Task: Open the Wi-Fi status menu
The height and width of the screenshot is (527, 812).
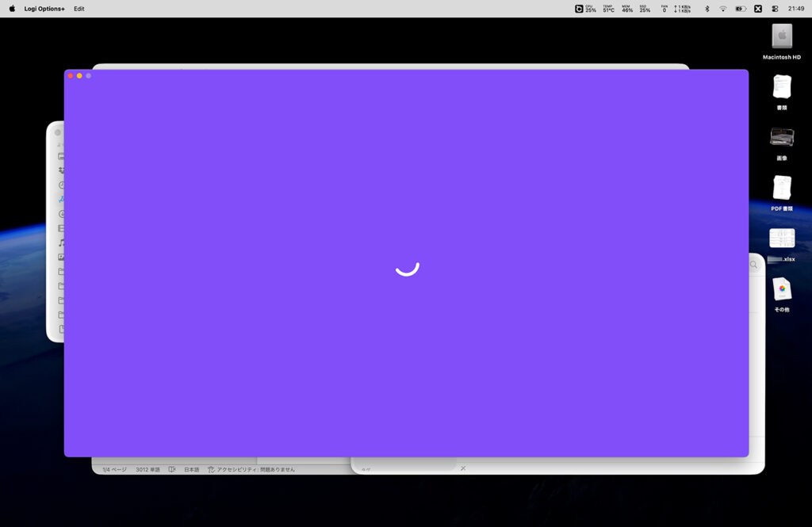Action: coord(722,9)
